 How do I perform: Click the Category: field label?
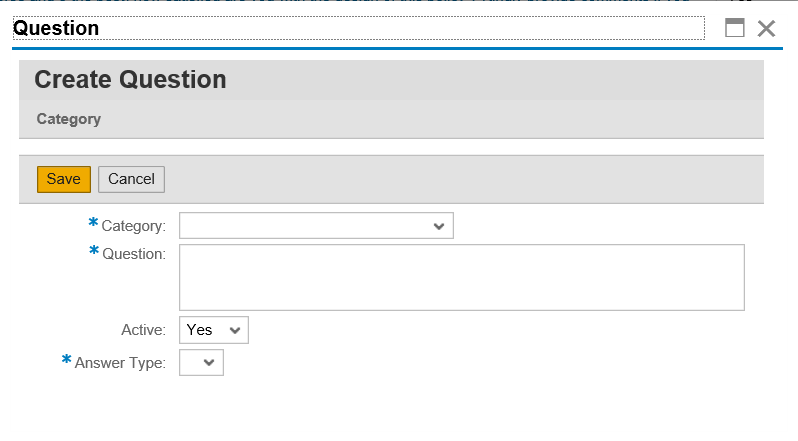tap(134, 226)
